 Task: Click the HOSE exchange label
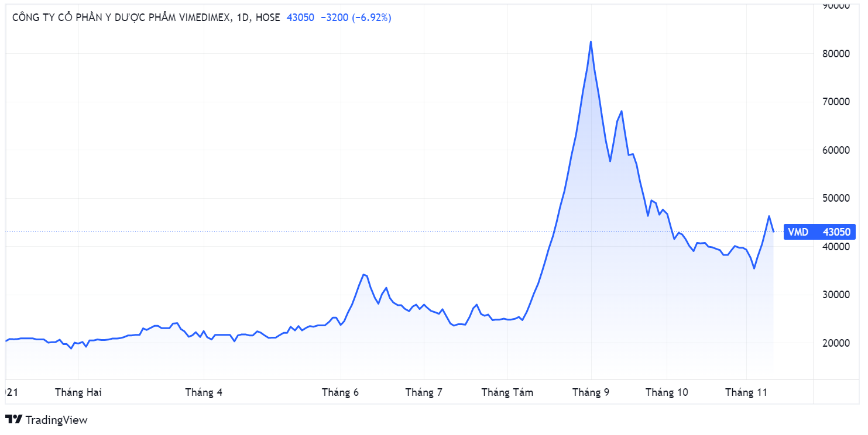268,18
